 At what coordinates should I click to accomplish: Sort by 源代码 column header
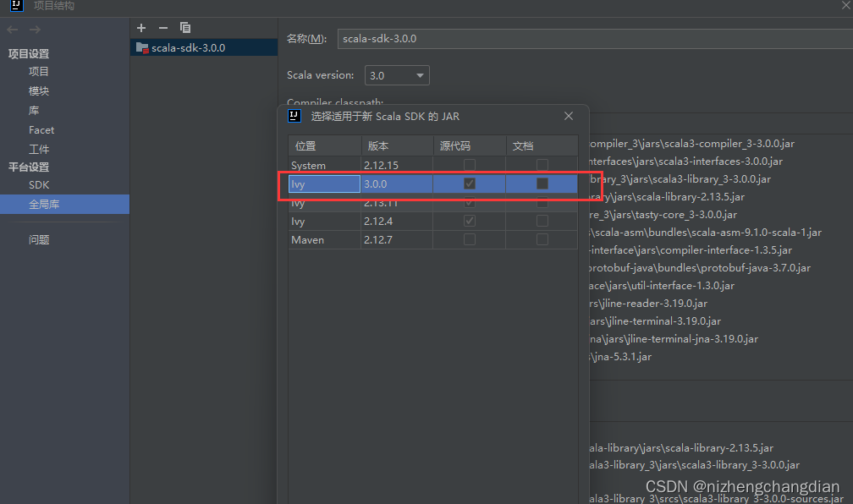click(x=470, y=145)
